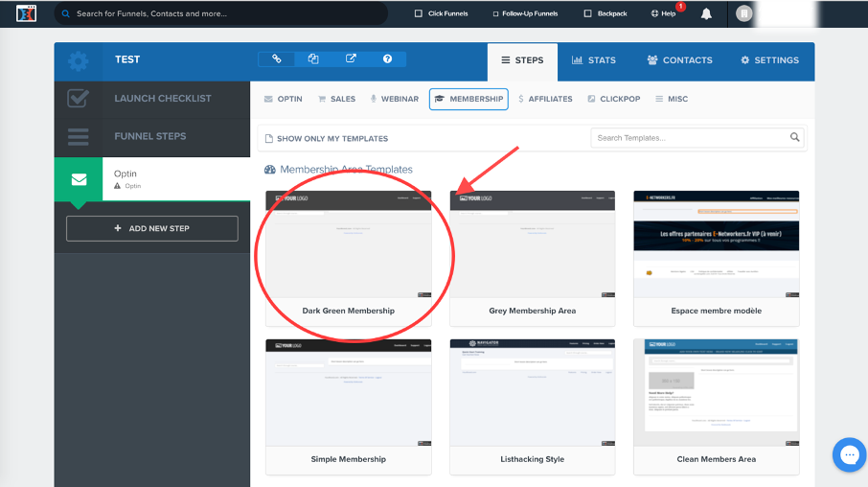Click the funnel URL link icon

(x=276, y=58)
